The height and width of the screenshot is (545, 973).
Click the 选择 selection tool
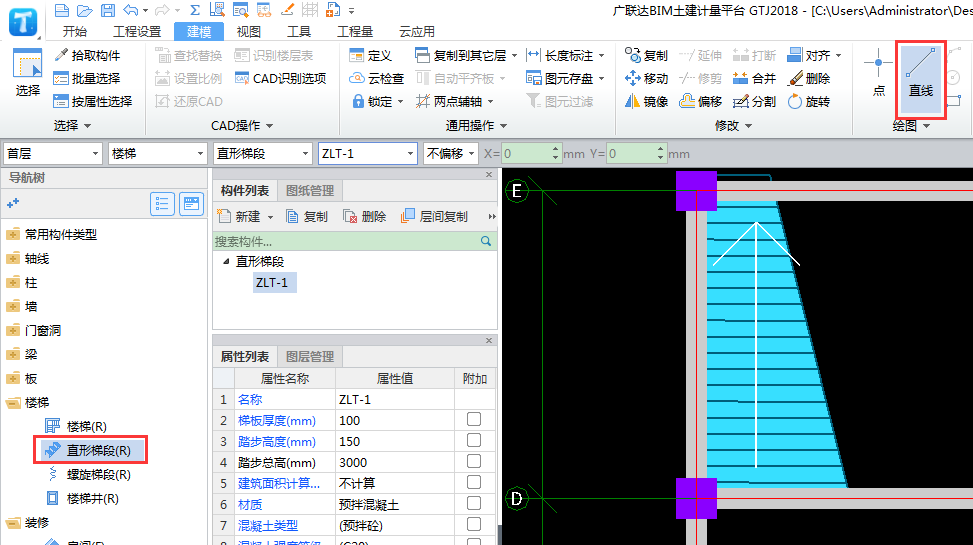(27, 73)
